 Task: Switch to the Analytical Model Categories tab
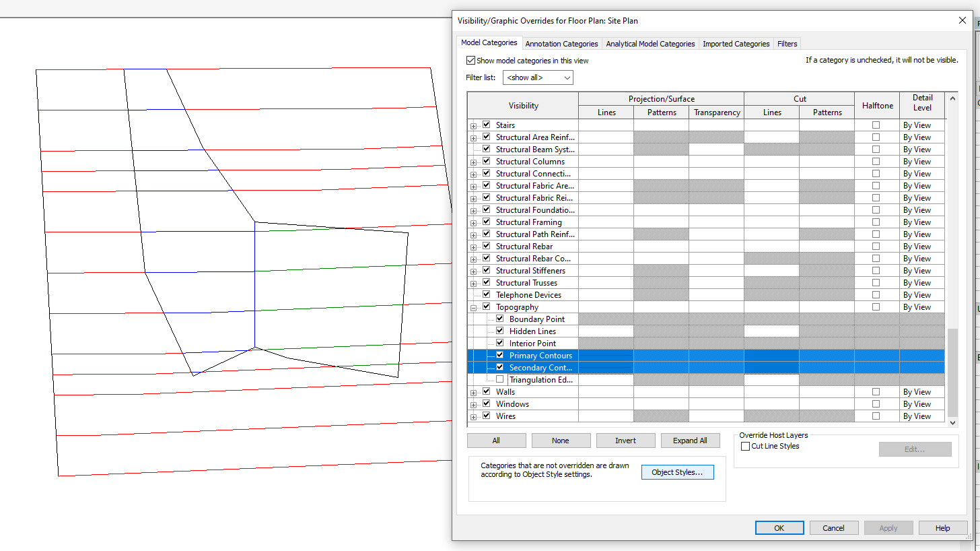click(650, 44)
